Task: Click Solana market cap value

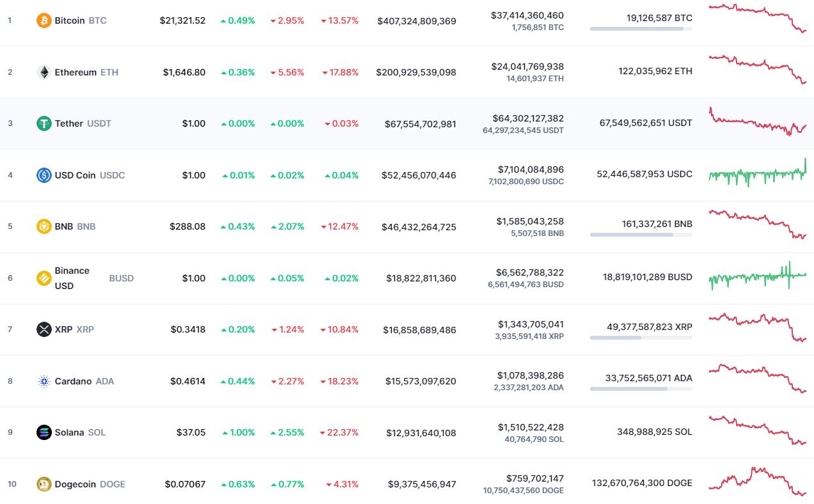Action: pos(421,433)
